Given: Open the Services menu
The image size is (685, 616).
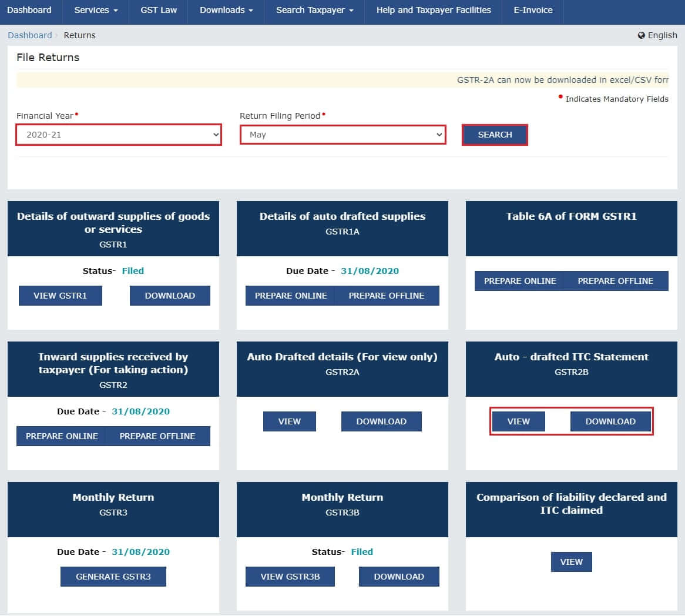Looking at the screenshot, I should click(95, 9).
